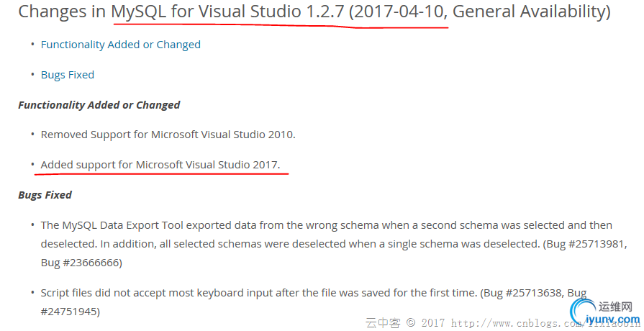Click bullet beside Removed Support for Visual Studio 2010
Viewport: 644px width, 331px height.
click(x=32, y=135)
